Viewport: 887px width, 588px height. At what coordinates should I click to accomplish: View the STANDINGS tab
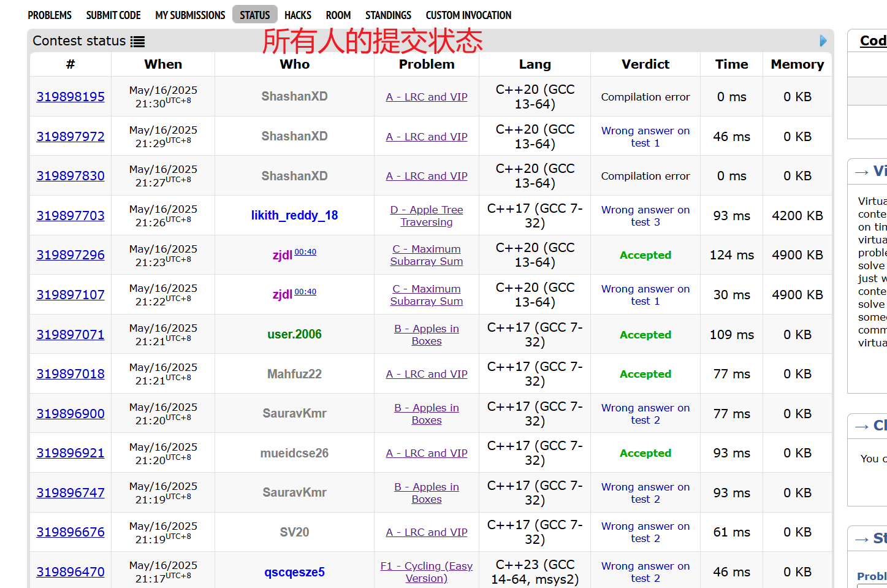[x=388, y=15]
